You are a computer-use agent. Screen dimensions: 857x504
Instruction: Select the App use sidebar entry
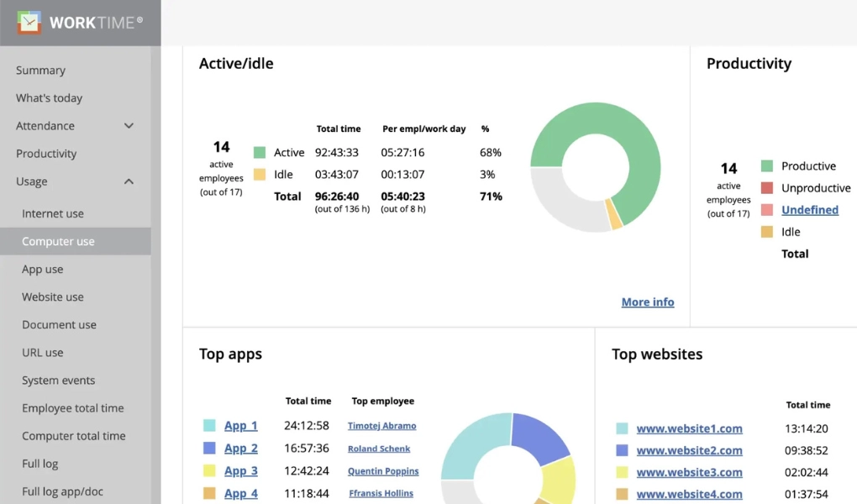coord(42,269)
